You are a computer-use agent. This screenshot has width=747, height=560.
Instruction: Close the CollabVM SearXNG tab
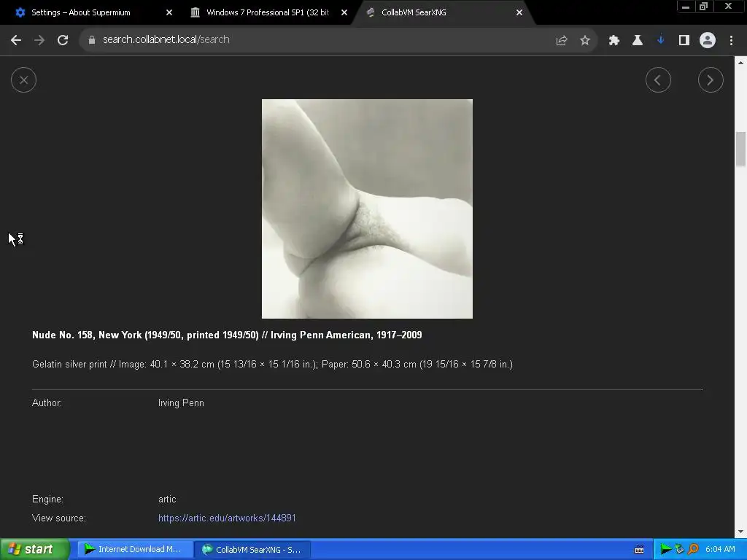point(519,12)
